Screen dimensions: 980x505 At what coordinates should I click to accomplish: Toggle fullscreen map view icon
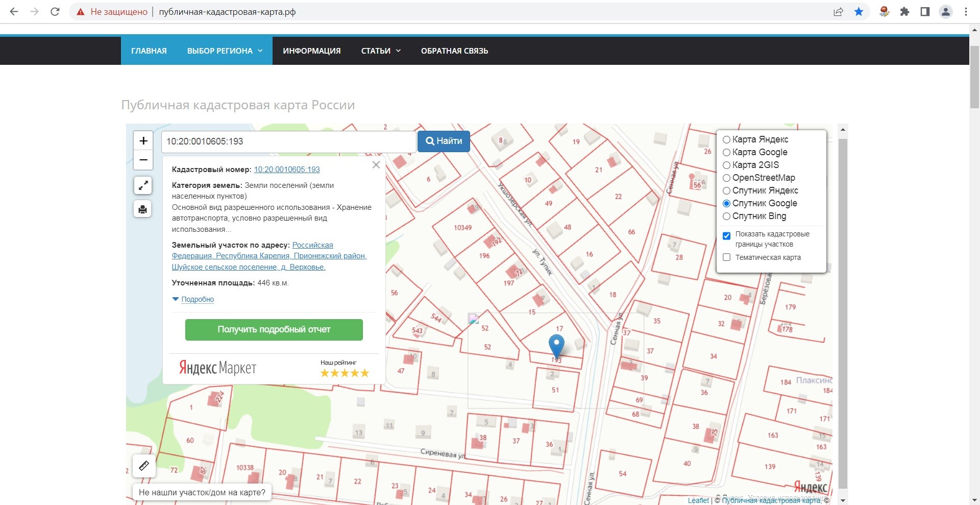click(x=143, y=185)
